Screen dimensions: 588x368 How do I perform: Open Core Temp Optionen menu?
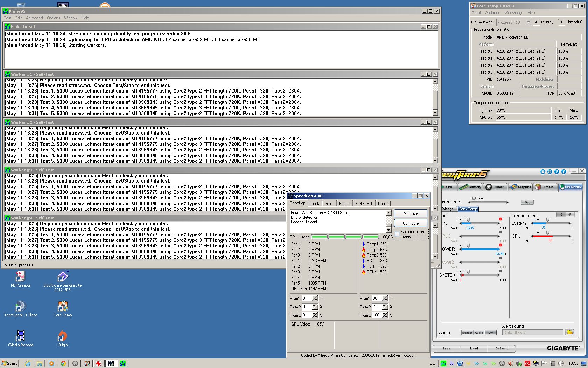click(x=492, y=13)
